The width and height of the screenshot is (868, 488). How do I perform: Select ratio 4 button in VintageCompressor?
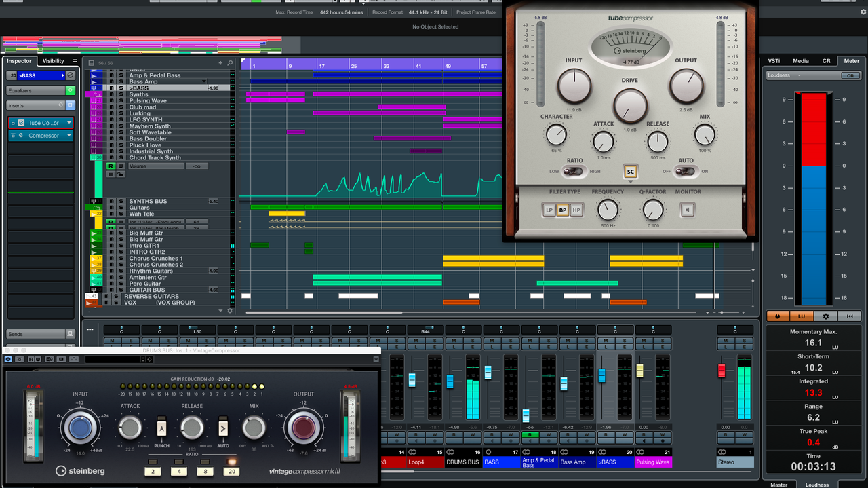point(179,471)
